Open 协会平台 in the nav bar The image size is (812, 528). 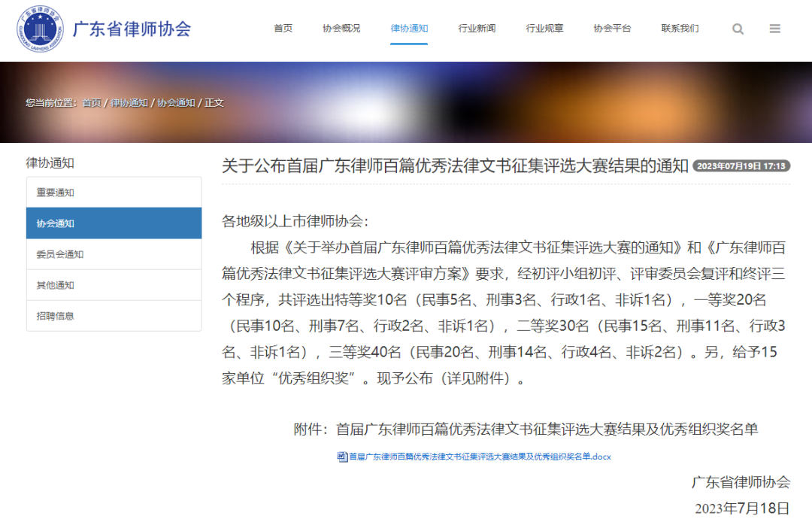coord(612,29)
